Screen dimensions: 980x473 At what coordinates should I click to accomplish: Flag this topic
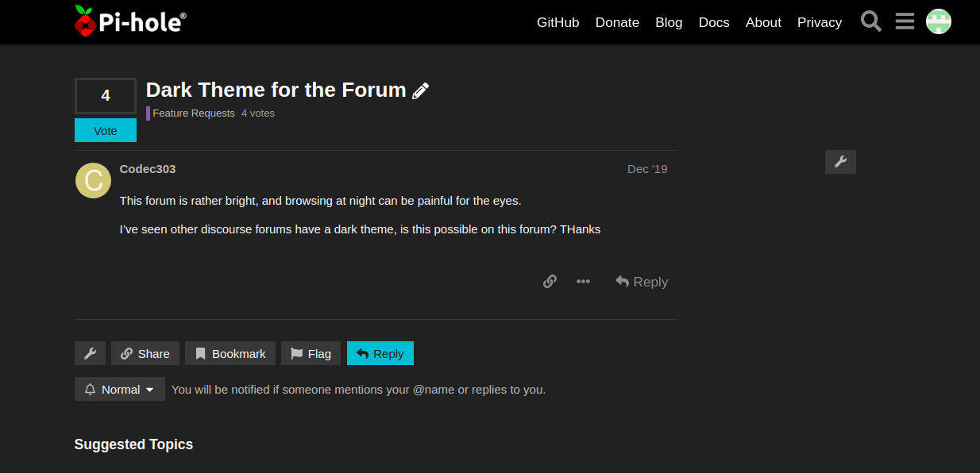point(311,353)
